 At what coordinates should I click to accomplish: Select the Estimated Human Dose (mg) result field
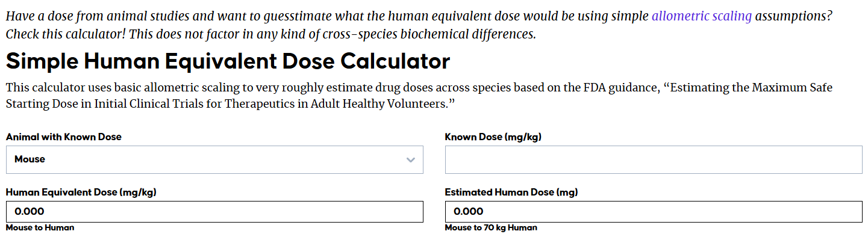pos(654,212)
